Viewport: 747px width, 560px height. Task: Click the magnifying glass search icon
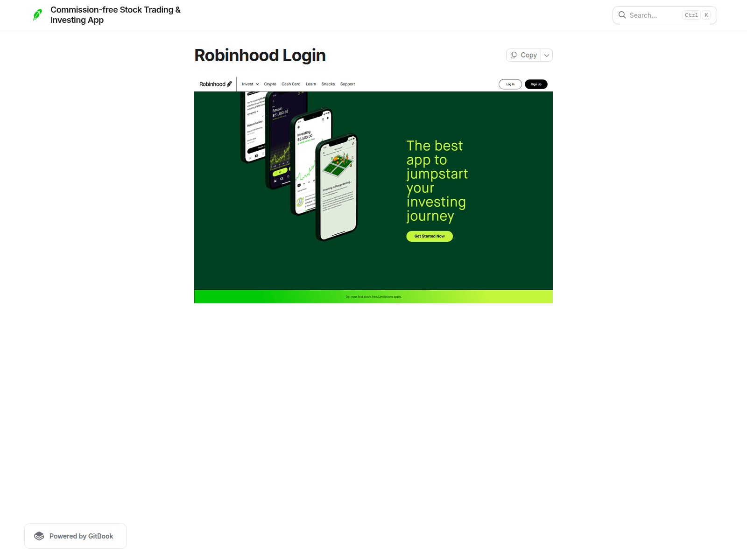(x=622, y=15)
